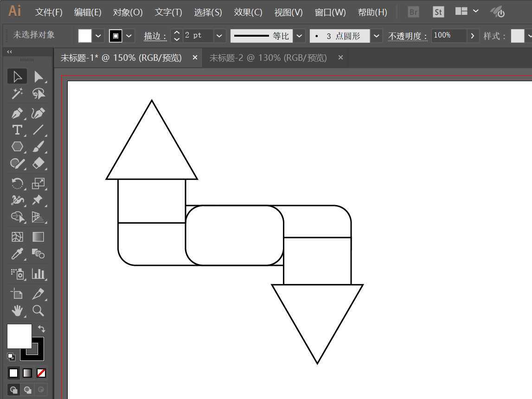
Task: Open the 样式 style dropdown
Action: [529, 35]
